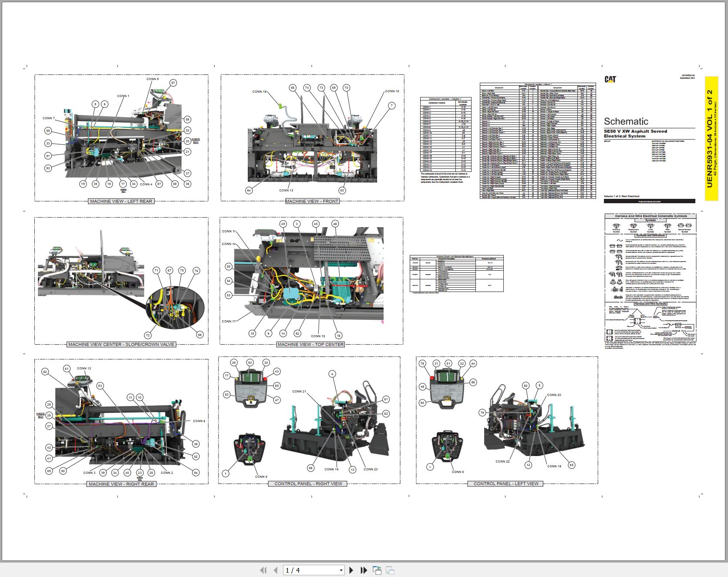Viewport: 728px width, 577px height.
Task: Click the CAT logo on the schematic
Action: coord(610,79)
